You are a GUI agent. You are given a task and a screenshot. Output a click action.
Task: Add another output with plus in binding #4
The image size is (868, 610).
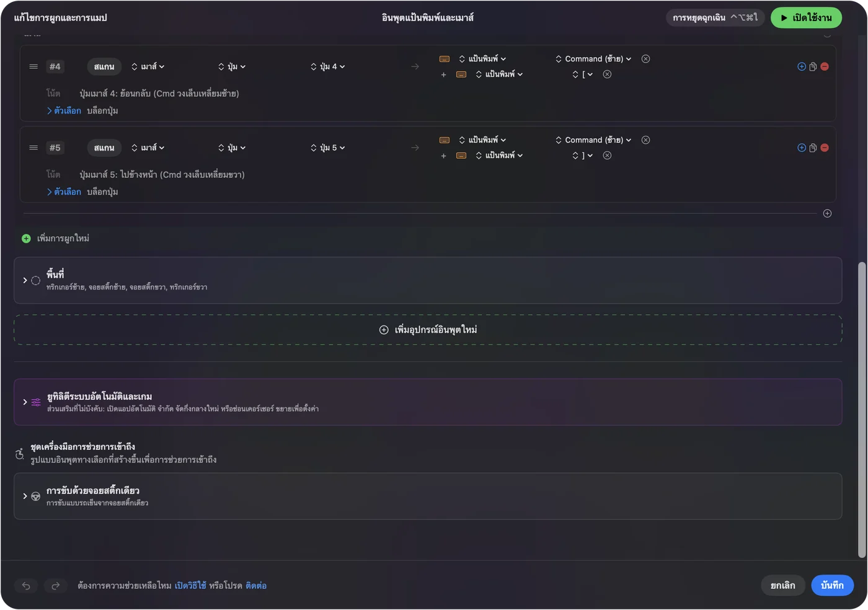point(443,75)
